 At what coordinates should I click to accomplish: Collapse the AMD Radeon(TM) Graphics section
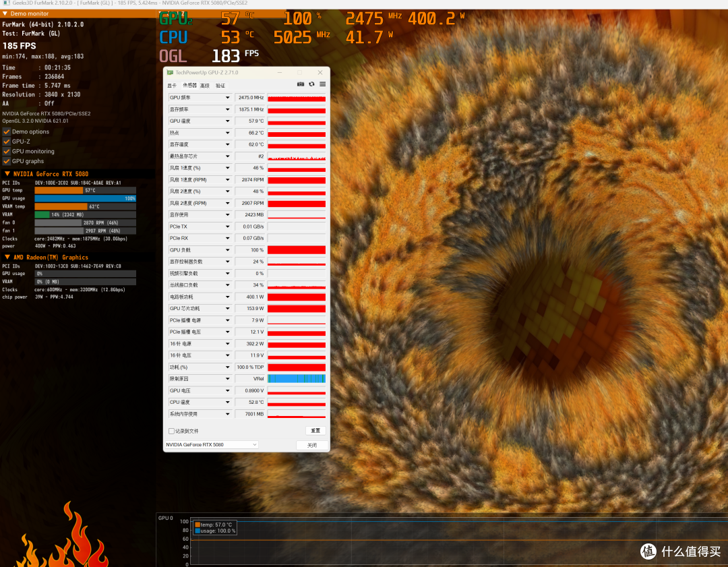[x=7, y=257]
